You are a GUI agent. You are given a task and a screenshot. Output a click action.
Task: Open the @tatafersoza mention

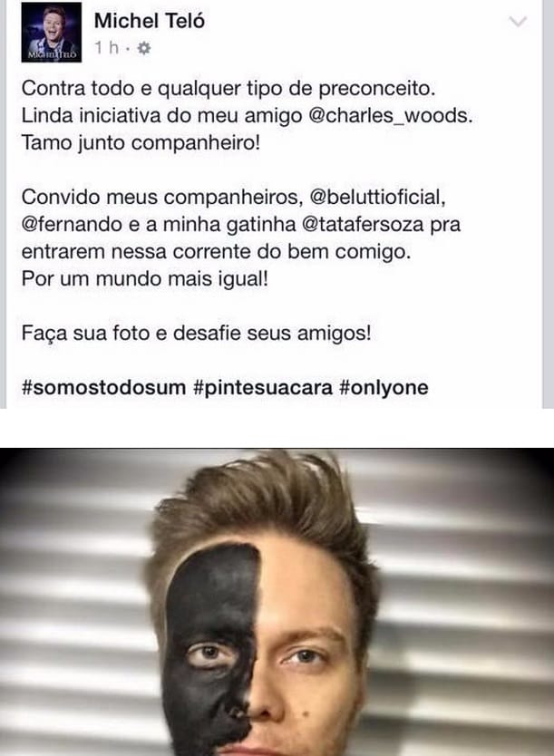coord(363,224)
